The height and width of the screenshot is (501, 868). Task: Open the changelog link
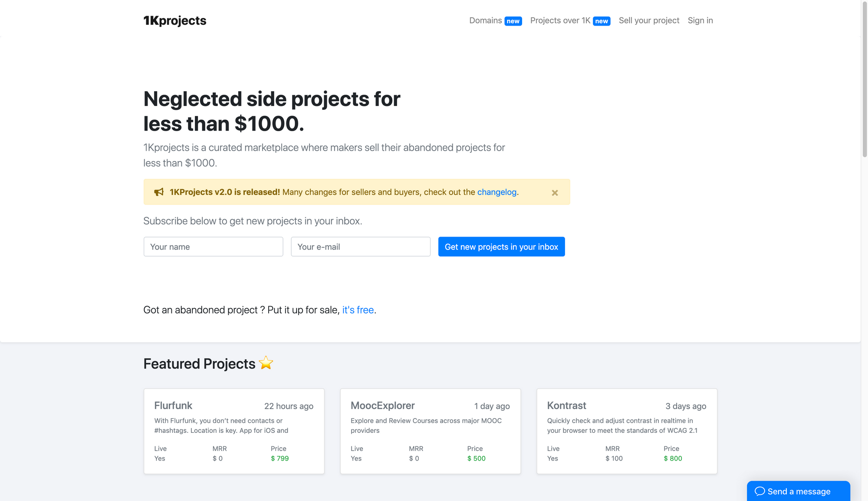tap(496, 192)
